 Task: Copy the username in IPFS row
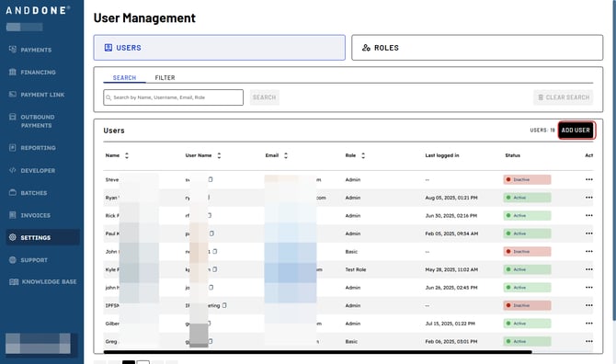224,305
